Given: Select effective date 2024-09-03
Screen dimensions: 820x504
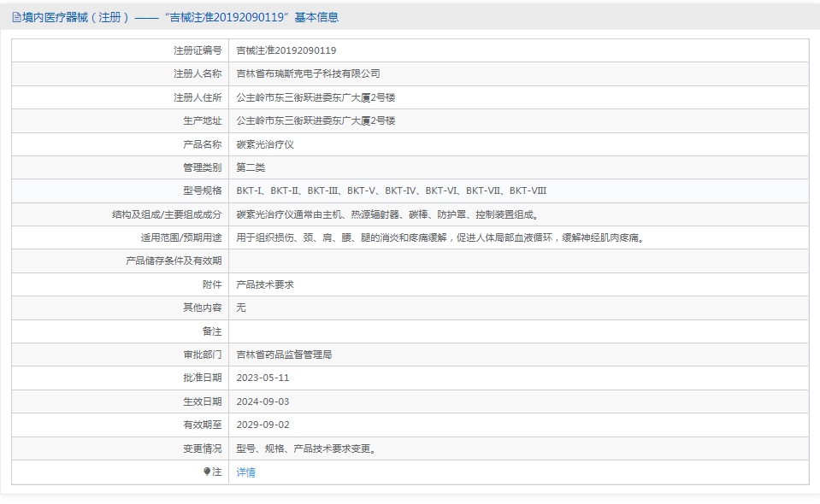Looking at the screenshot, I should (263, 401).
